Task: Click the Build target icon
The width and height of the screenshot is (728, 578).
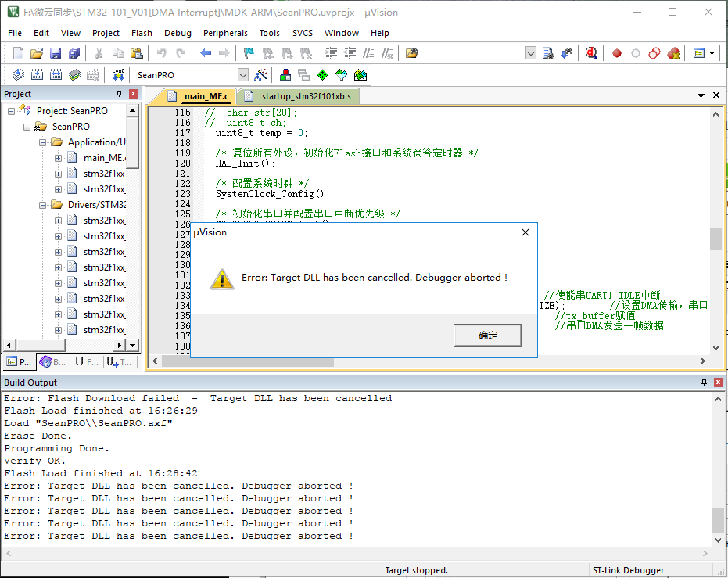Action: pos(37,75)
